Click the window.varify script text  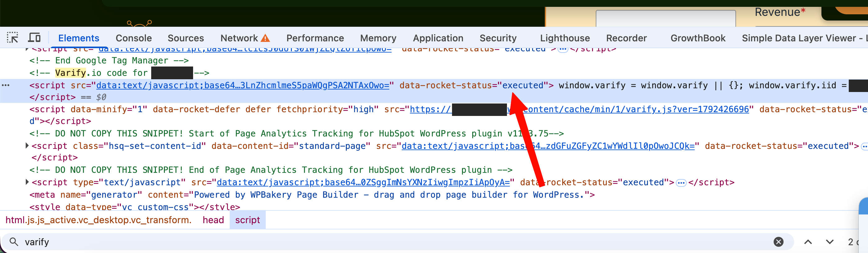pyautogui.click(x=703, y=85)
